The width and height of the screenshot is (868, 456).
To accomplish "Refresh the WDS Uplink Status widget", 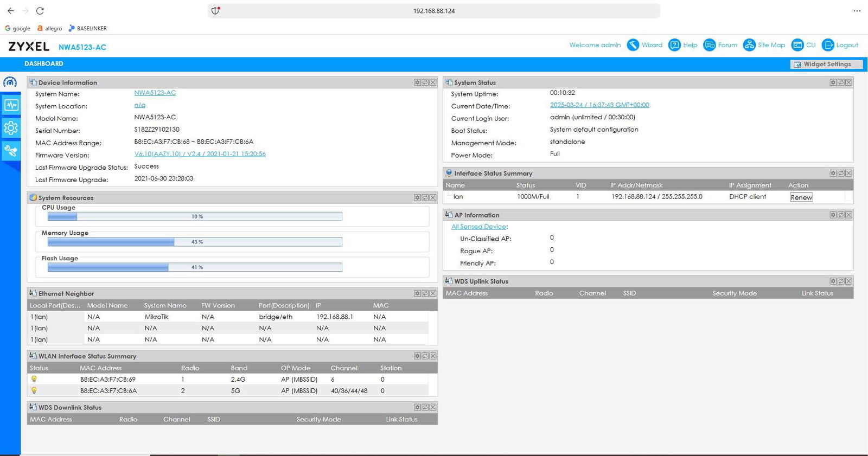I will [x=840, y=281].
